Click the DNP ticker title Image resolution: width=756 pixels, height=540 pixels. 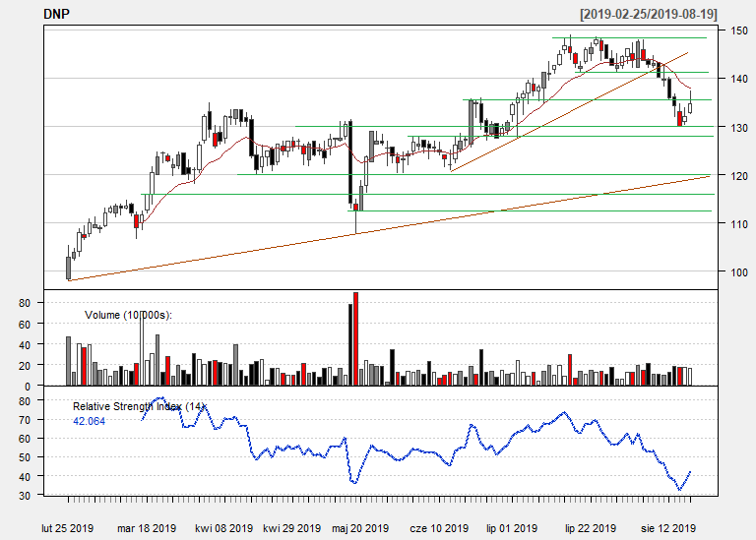[56, 14]
